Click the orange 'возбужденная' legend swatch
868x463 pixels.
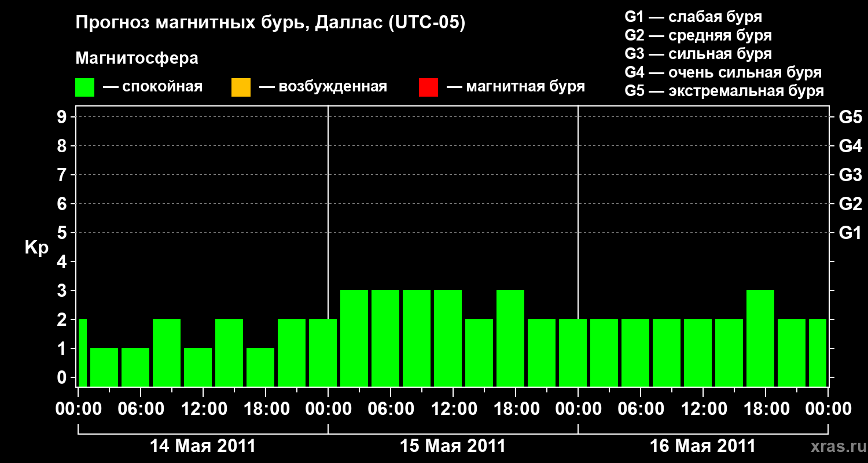(x=241, y=87)
